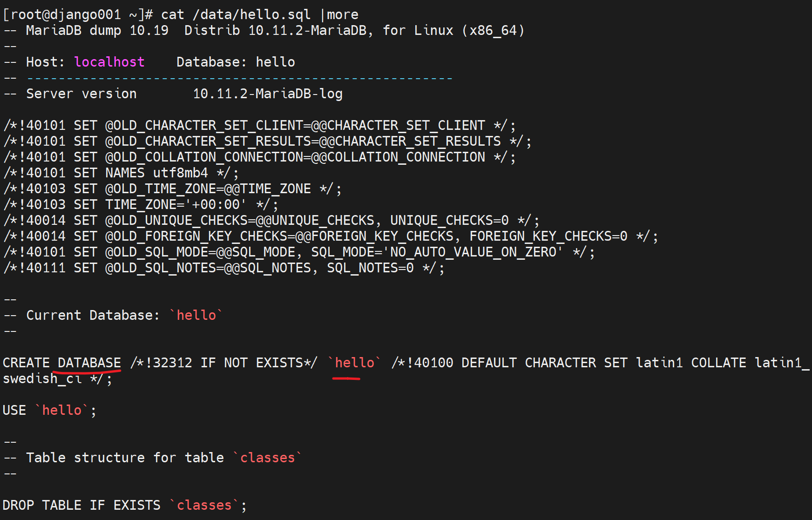Screen dimensions: 812x520
Task: Click the 10.11.2-MariaDB-log server version text
Action: [x=268, y=94]
